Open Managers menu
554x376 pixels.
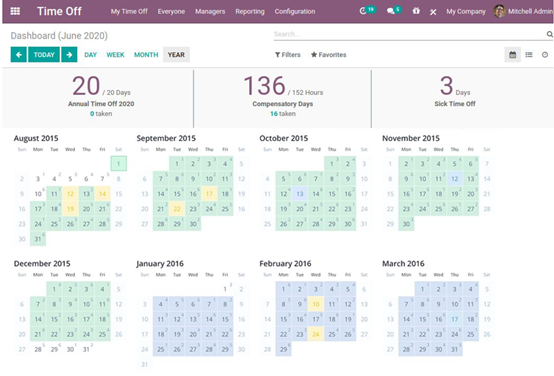click(x=210, y=11)
